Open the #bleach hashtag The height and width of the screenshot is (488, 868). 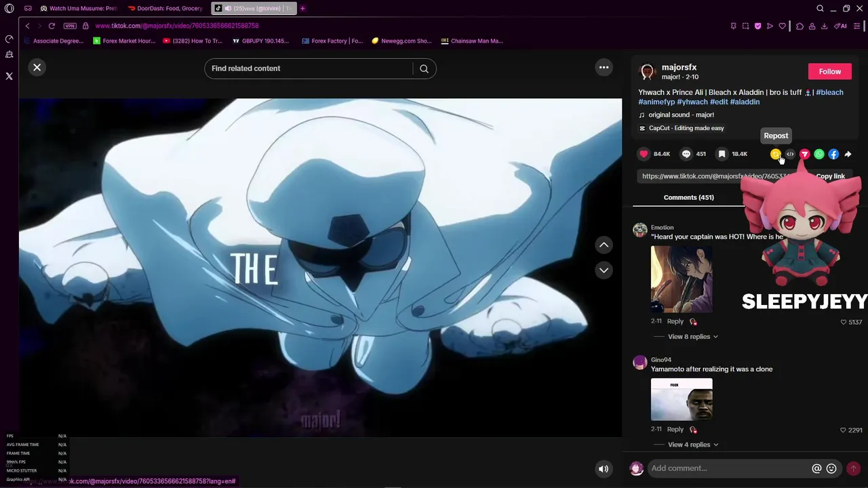[x=829, y=92]
